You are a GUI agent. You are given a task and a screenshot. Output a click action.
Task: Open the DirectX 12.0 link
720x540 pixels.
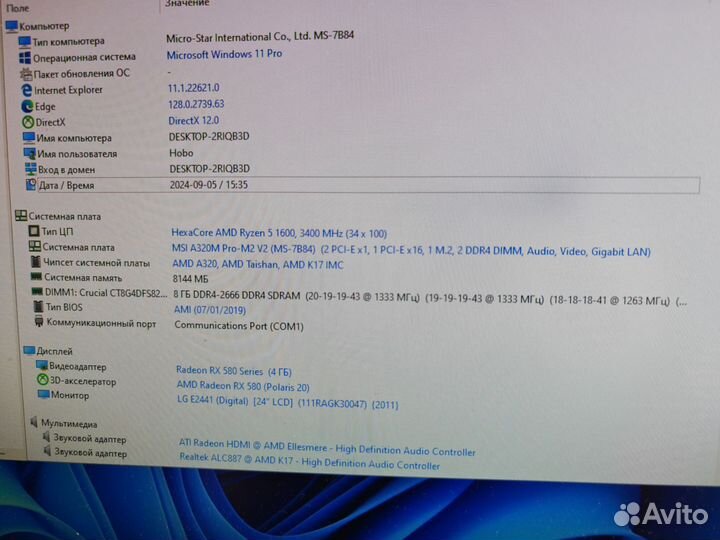193,120
